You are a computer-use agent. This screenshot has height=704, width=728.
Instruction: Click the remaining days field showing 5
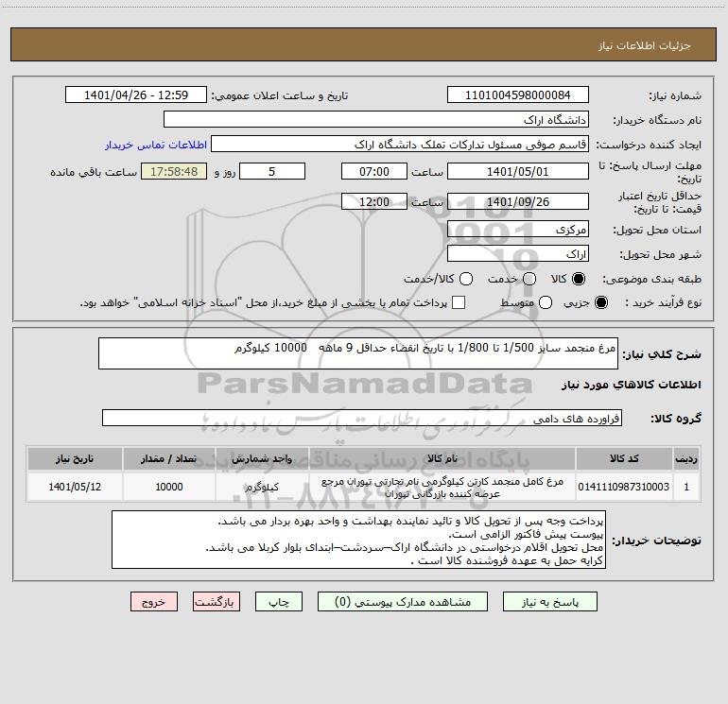click(x=272, y=171)
